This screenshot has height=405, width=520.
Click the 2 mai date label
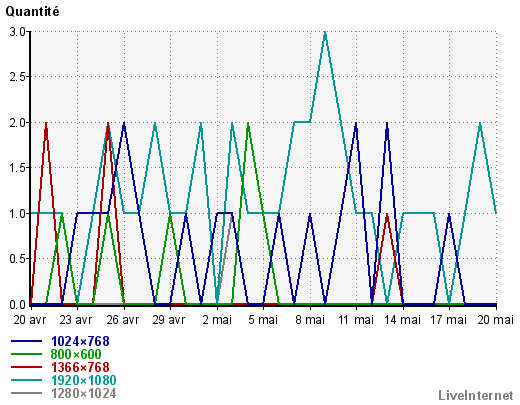pos(217,320)
